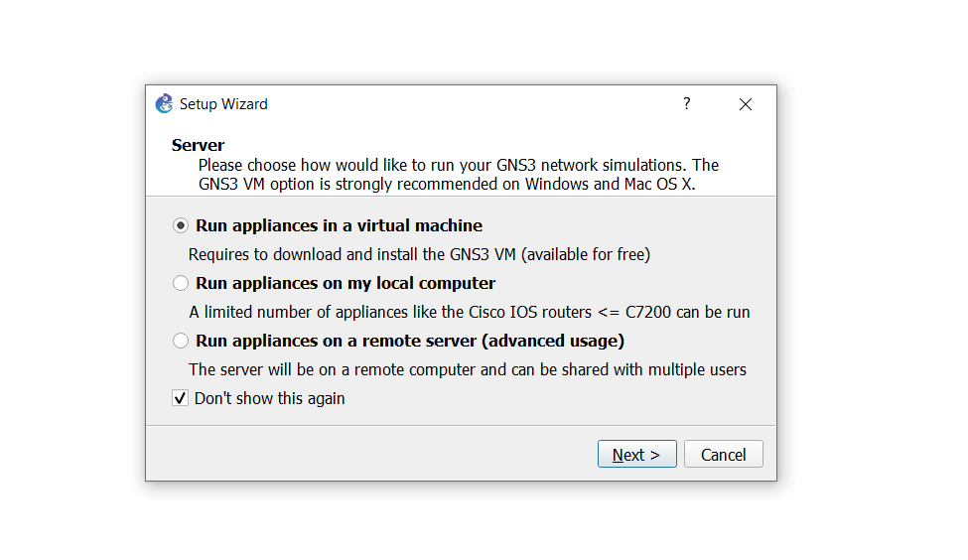Click the "Run appliances in a virtual machine" label

(339, 225)
